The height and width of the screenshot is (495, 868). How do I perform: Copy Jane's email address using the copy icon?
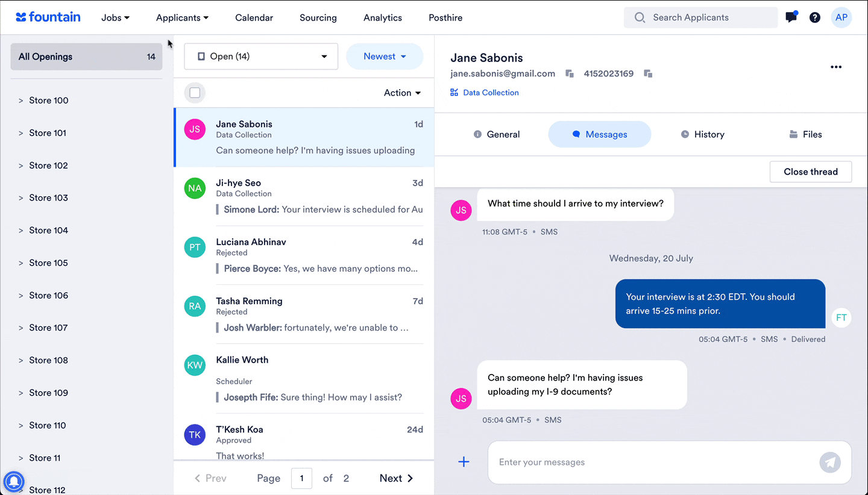click(569, 73)
